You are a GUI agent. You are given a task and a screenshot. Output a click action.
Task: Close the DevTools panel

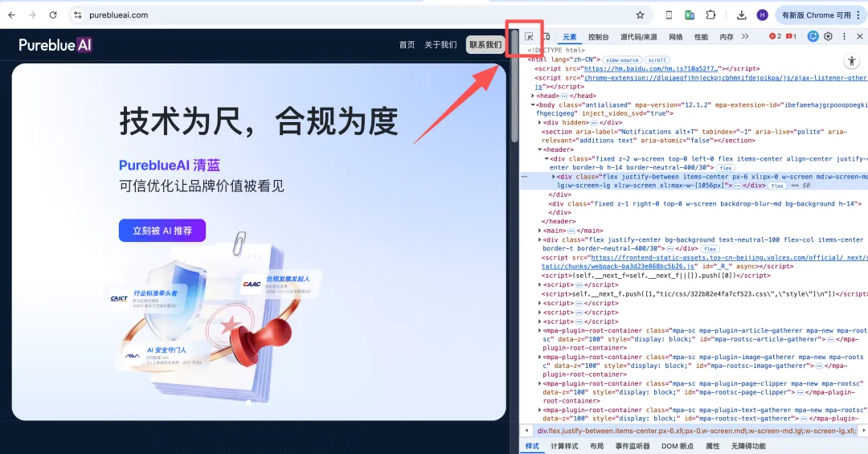[860, 36]
